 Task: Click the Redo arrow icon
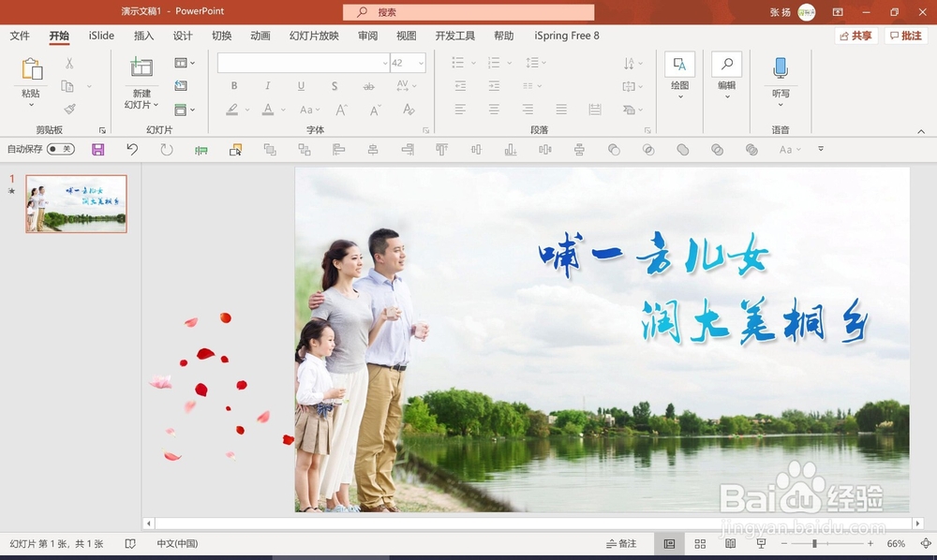(x=167, y=149)
